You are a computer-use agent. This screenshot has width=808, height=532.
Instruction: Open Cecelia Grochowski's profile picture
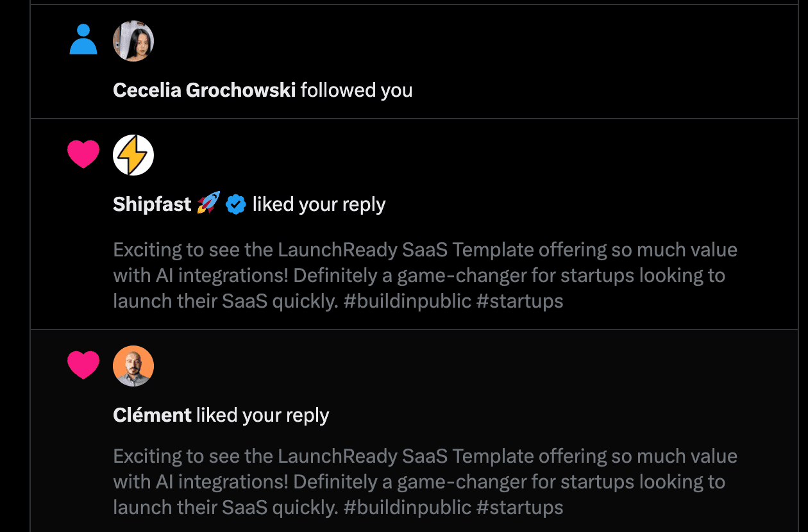click(133, 40)
